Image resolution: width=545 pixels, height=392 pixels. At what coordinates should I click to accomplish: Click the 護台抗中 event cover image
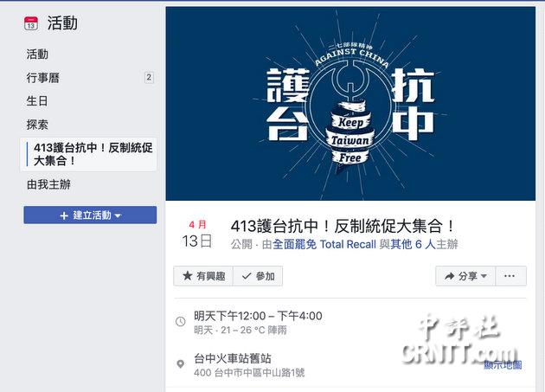pyautogui.click(x=350, y=104)
